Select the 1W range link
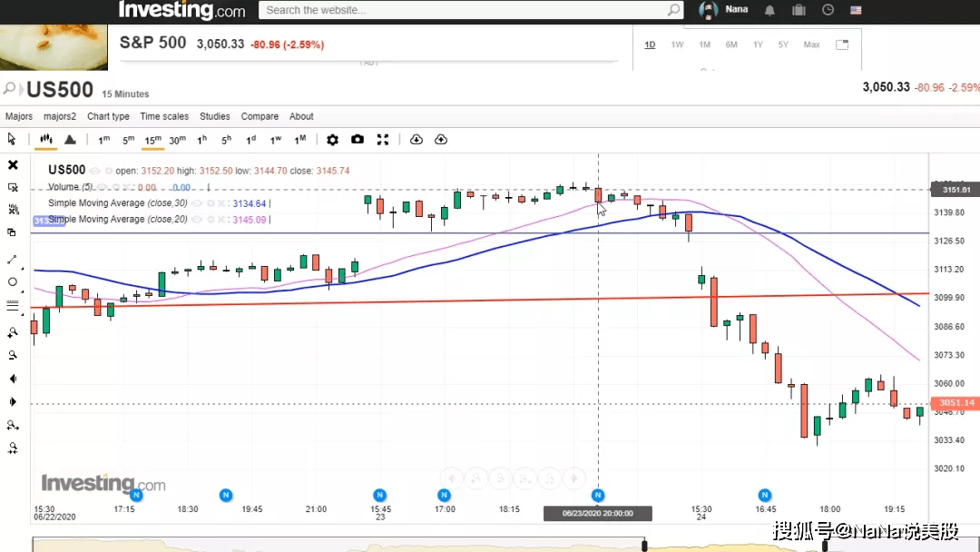This screenshot has height=552, width=980. [677, 44]
